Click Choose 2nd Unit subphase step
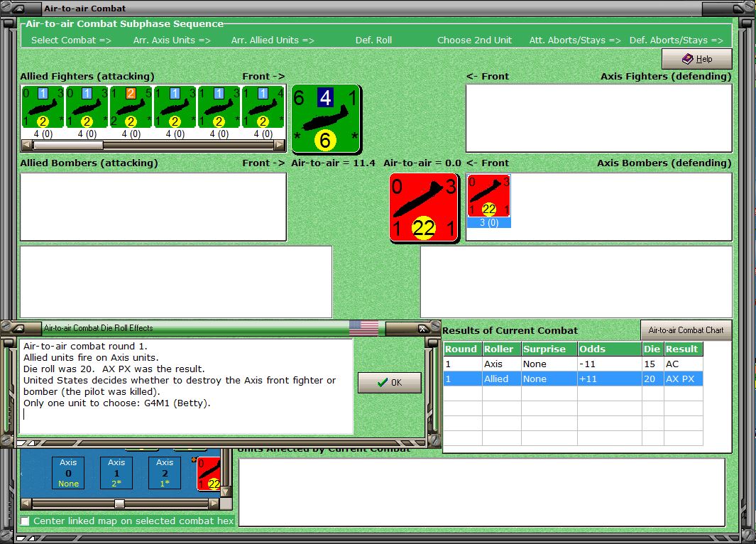The width and height of the screenshot is (756, 544). pos(474,40)
